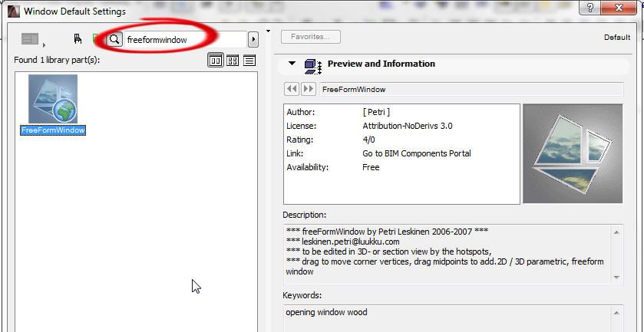Go to next library part

click(309, 89)
